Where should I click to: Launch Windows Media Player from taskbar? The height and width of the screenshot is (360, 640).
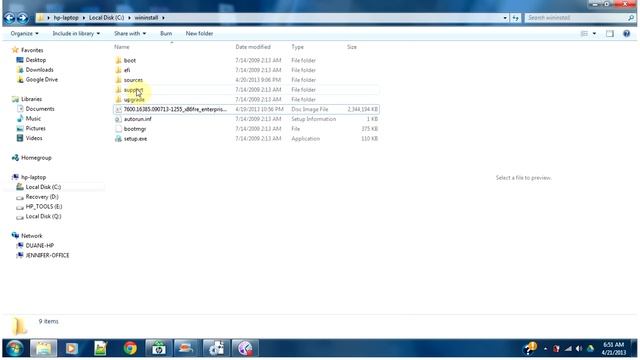[71, 349]
